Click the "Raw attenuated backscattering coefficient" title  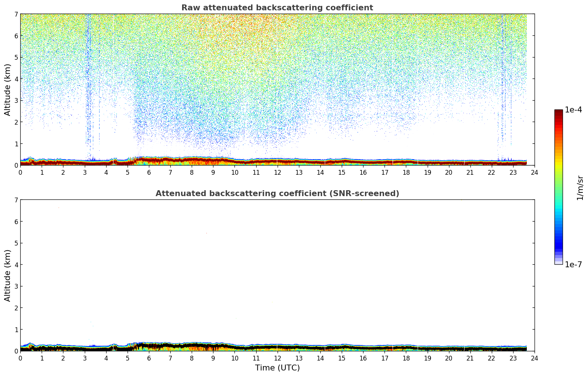point(277,8)
